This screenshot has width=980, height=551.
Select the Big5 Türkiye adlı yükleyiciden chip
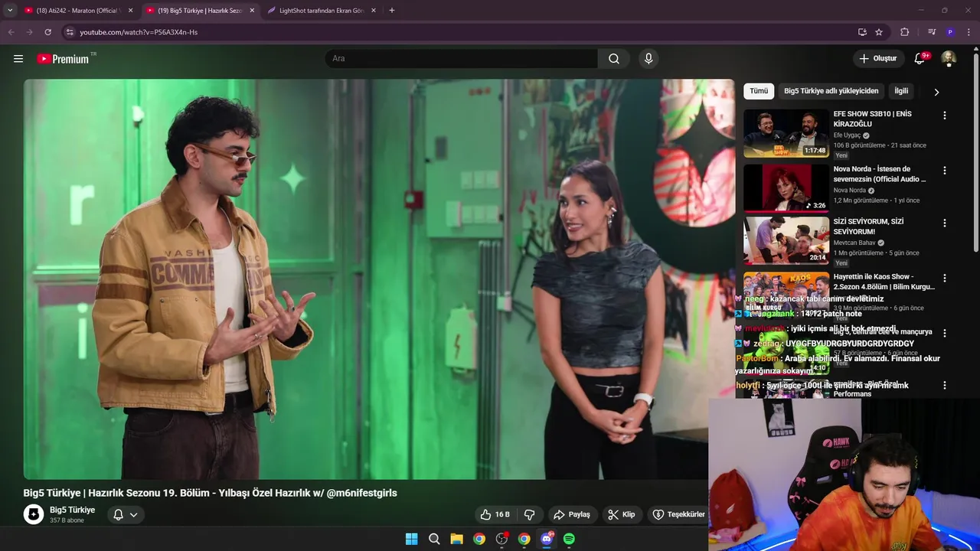831,91
